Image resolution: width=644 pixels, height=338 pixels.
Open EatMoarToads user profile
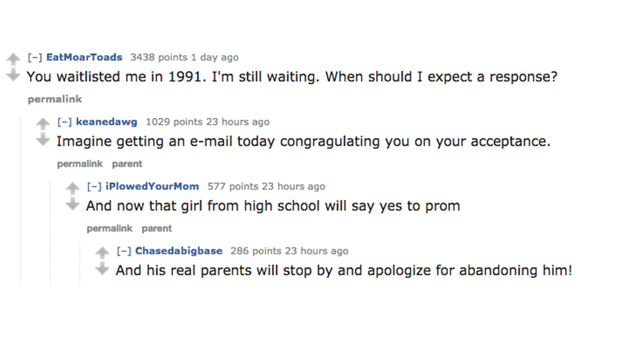pyautogui.click(x=85, y=57)
